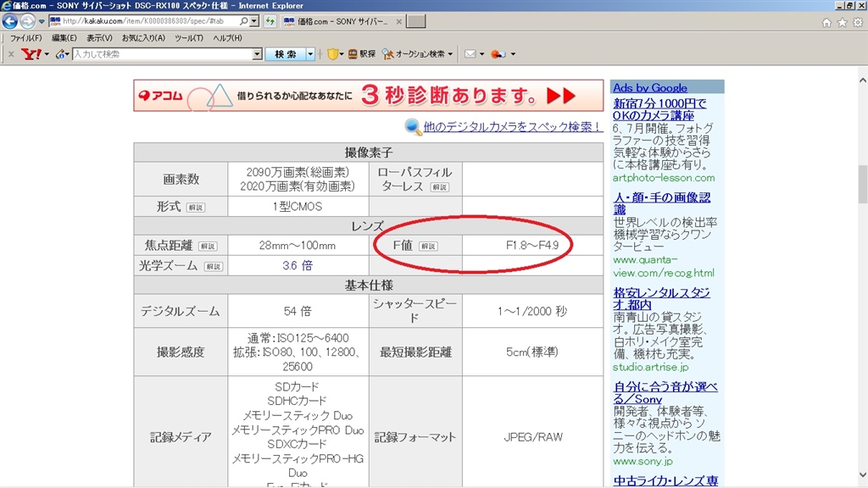Screen dimensions: 868x488
Task: Open the 編集(E) menu
Action: pos(64,38)
